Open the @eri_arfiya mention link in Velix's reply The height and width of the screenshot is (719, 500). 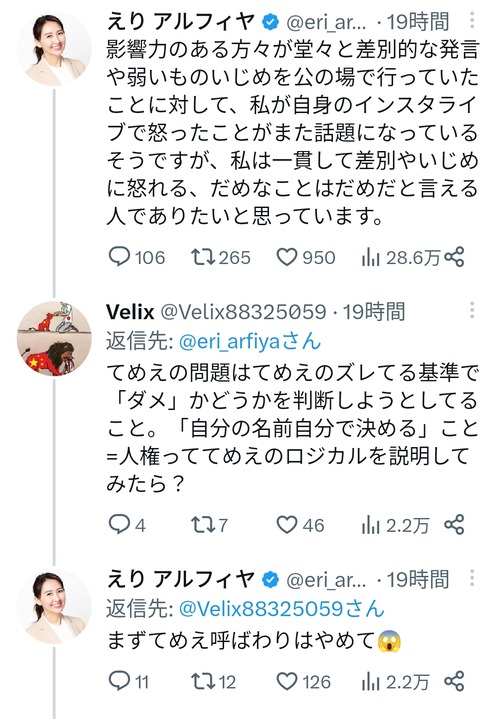tap(250, 342)
